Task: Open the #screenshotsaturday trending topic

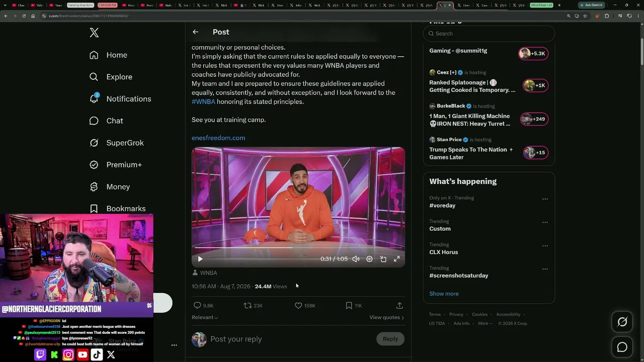Action: (458, 276)
